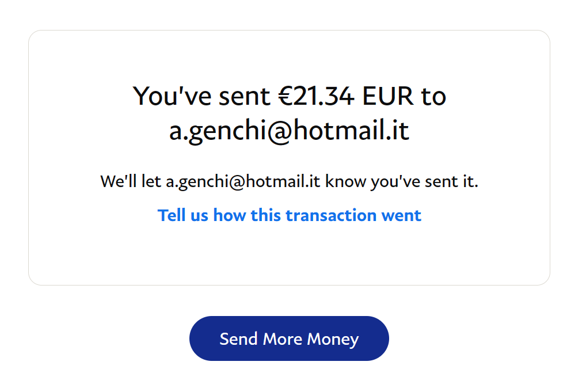This screenshot has height=392, width=567.
Task: Click 'hotmail.it' in the large heading email
Action: click(x=351, y=130)
